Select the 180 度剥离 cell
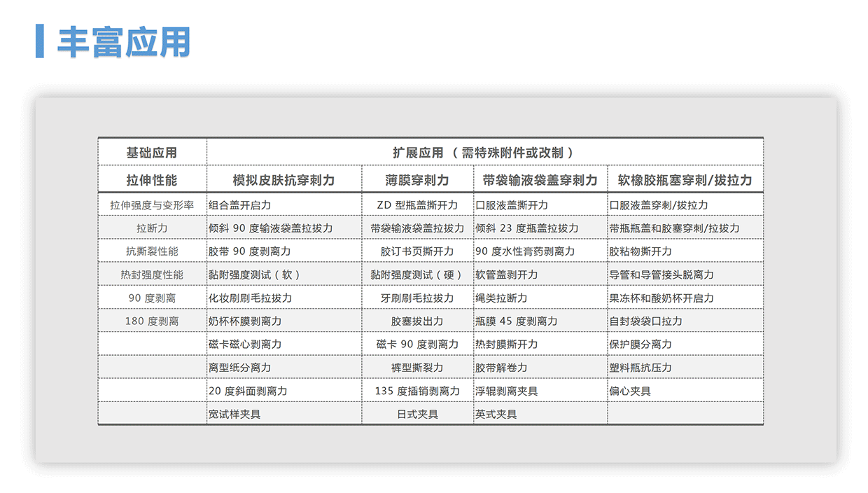The height and width of the screenshot is (493, 868). (152, 321)
